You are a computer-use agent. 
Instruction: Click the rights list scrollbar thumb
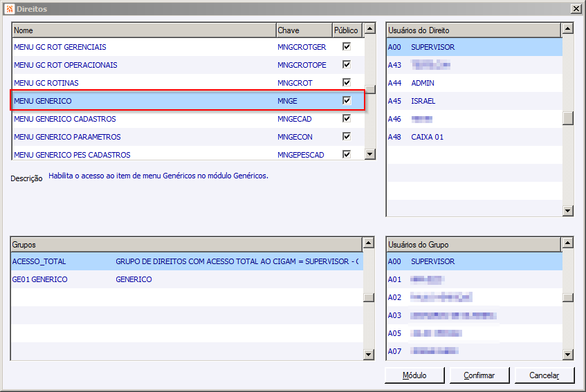(x=370, y=90)
